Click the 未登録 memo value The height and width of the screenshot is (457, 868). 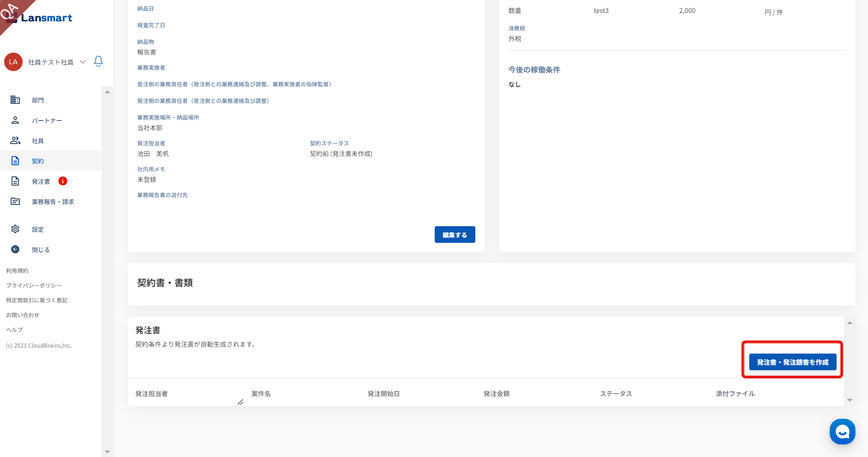click(146, 180)
